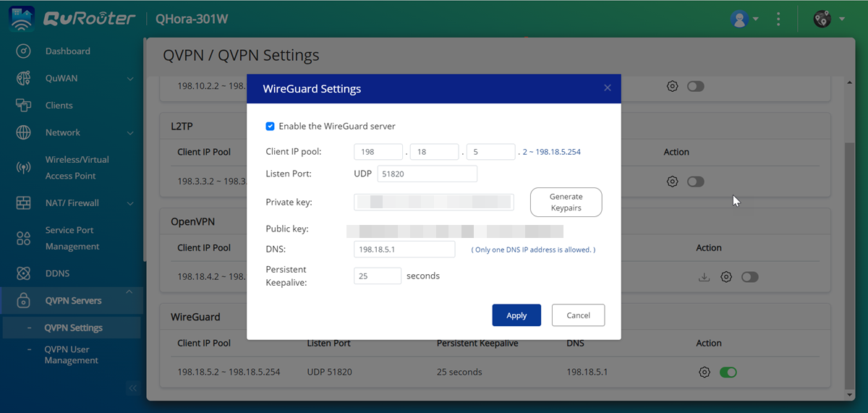Click the NAT/Firewall brick wall icon
The image size is (868, 413).
(24, 203)
